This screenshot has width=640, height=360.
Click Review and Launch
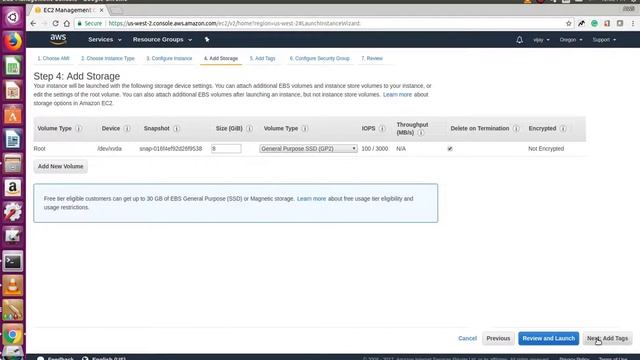[x=549, y=338]
